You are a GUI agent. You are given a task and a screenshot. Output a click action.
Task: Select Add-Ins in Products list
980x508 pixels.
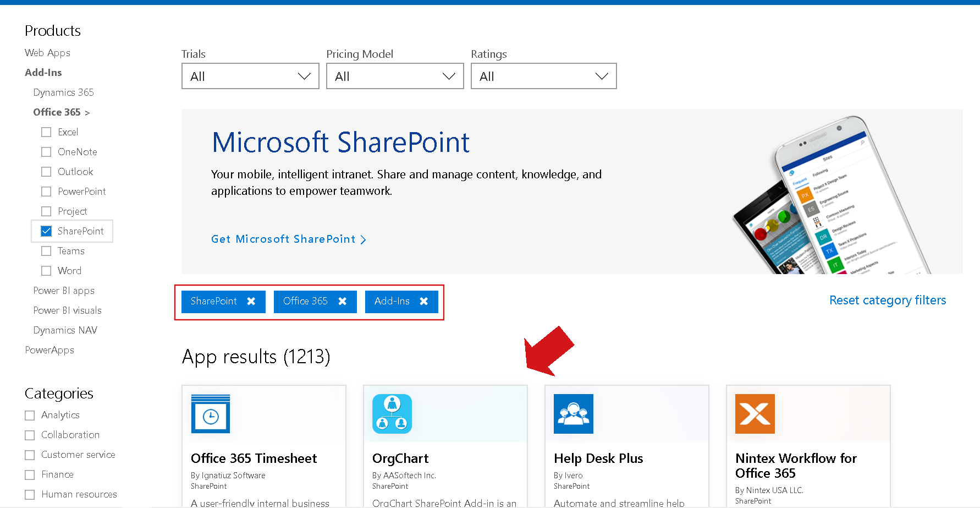tap(43, 73)
